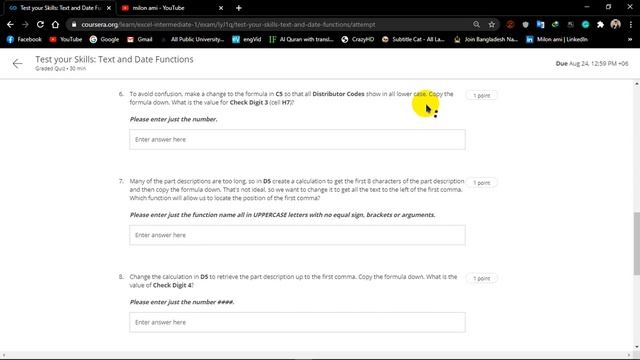Close the milon ami YouTube tab
The image size is (640, 360).
click(x=221, y=8)
